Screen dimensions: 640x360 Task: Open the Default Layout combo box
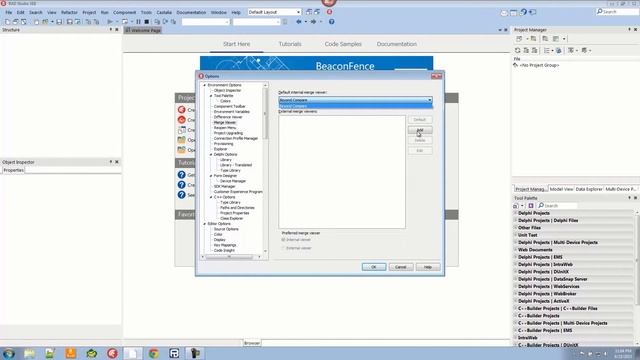point(274,12)
